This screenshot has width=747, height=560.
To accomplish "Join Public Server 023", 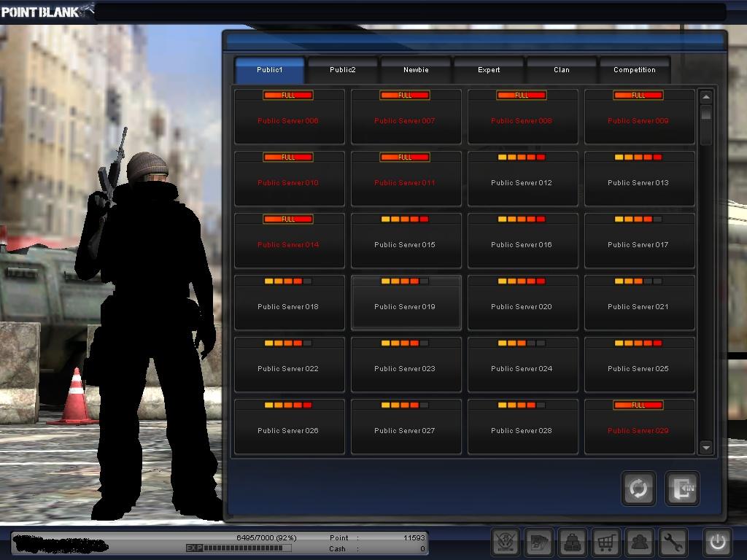I will pos(406,365).
